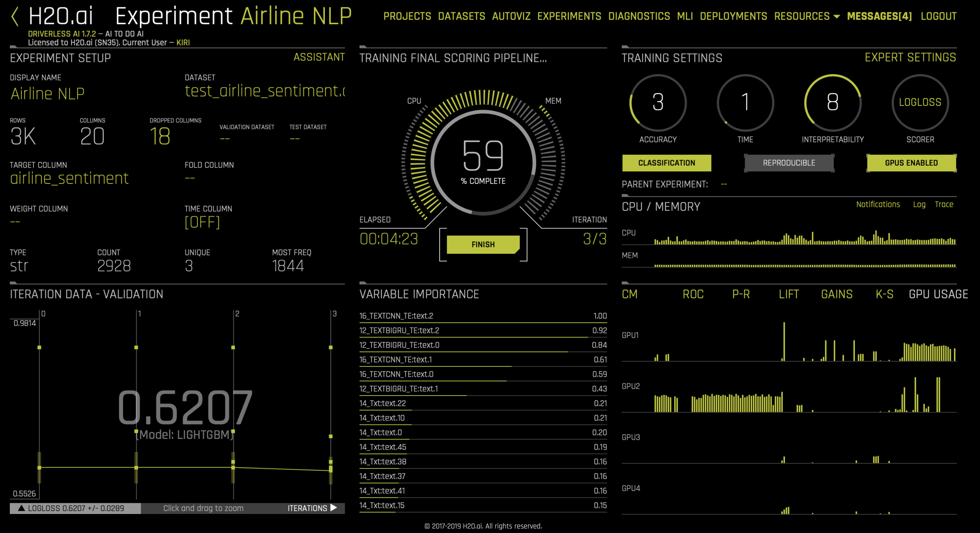
Task: Open the Log link
Action: tap(919, 204)
